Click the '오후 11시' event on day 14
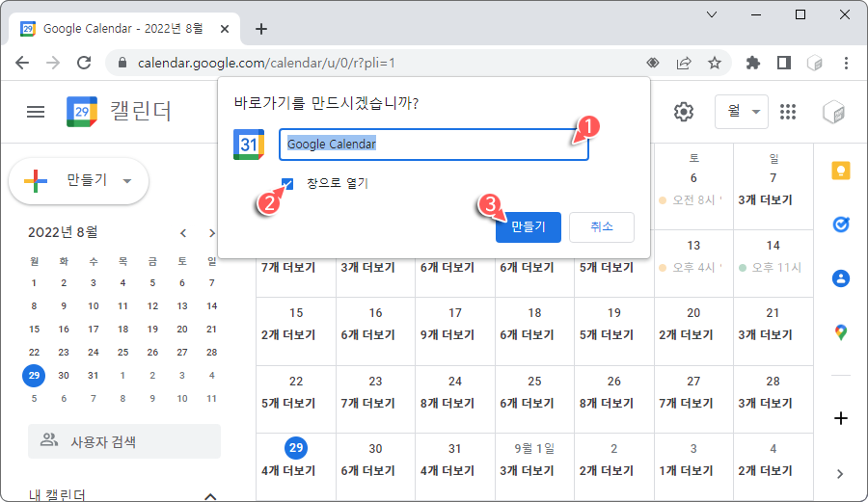Screen dimensions: 868x502 pos(770,268)
